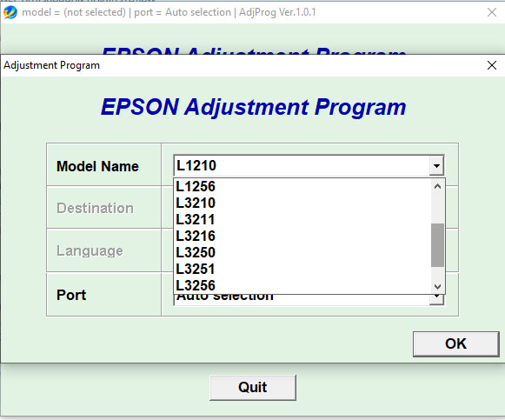Image resolution: width=505 pixels, height=420 pixels.
Task: Click the AdjProg application icon in title bar
Action: [x=10, y=12]
